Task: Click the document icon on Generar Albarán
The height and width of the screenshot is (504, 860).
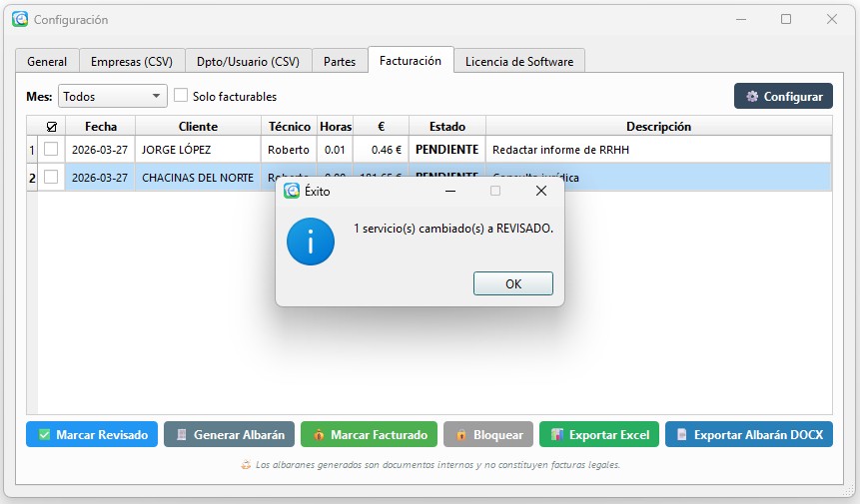Action: pyautogui.click(x=181, y=435)
